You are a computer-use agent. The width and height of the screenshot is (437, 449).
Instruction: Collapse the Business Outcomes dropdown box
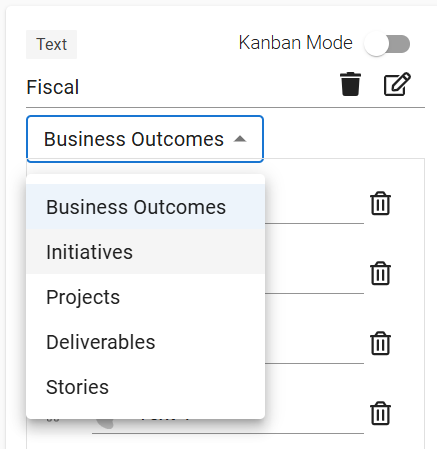click(145, 139)
